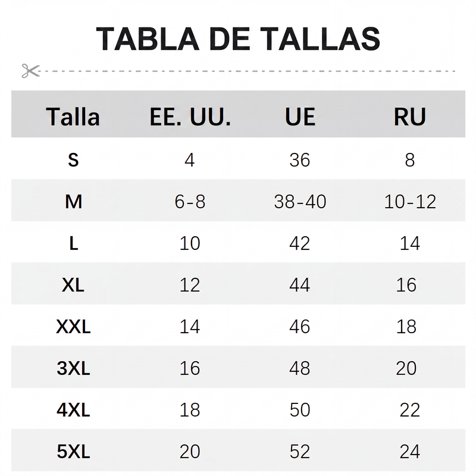The image size is (476, 476).
Task: Click the scissors icon
Action: tap(31, 71)
